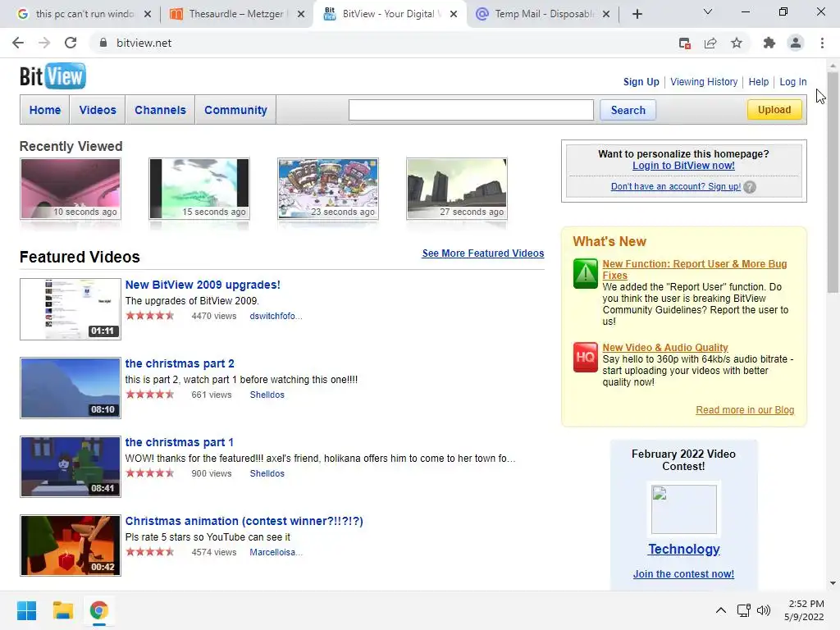Open dswitchfofo channel link
Viewport: 840px width, 630px height.
click(276, 316)
